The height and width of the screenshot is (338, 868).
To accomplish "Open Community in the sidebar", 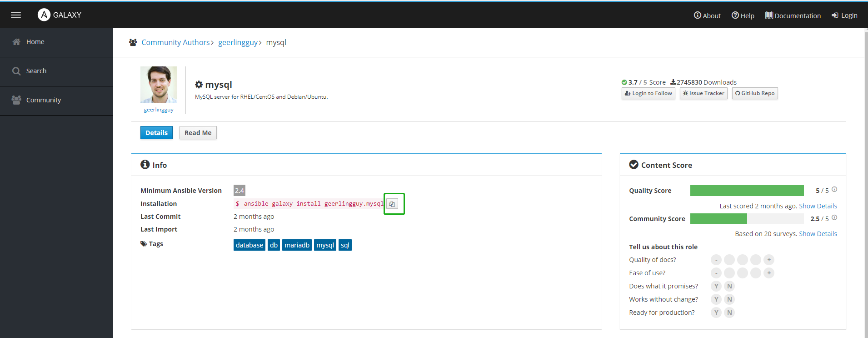I will (56, 101).
